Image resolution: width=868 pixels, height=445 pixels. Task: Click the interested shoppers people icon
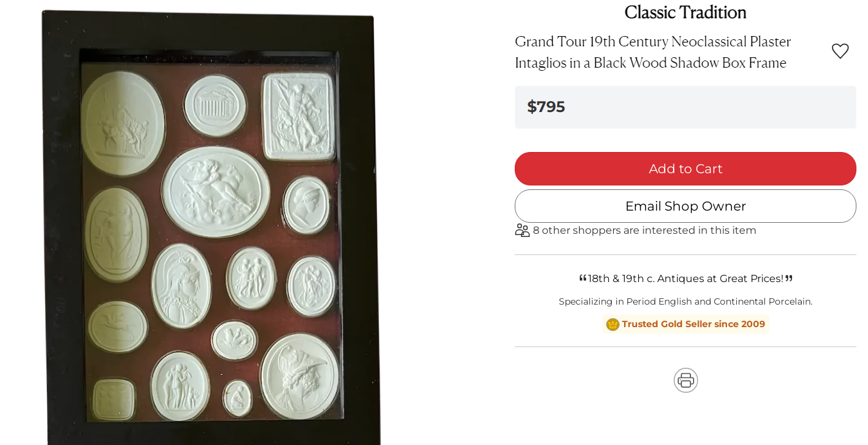522,231
